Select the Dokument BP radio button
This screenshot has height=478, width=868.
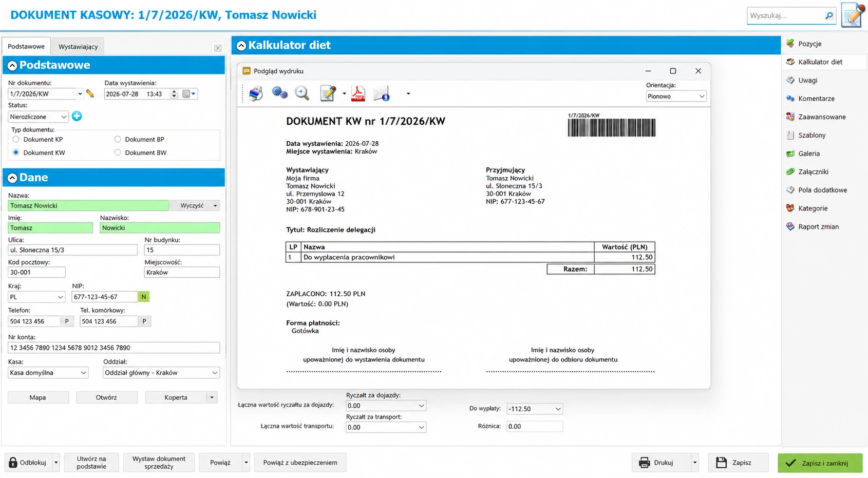pos(118,139)
